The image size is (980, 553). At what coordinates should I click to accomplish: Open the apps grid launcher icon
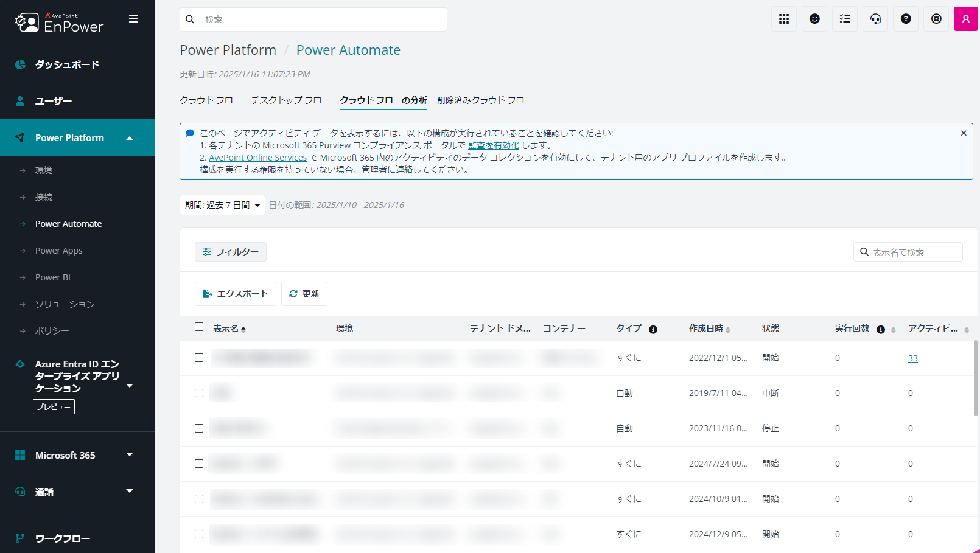click(784, 19)
